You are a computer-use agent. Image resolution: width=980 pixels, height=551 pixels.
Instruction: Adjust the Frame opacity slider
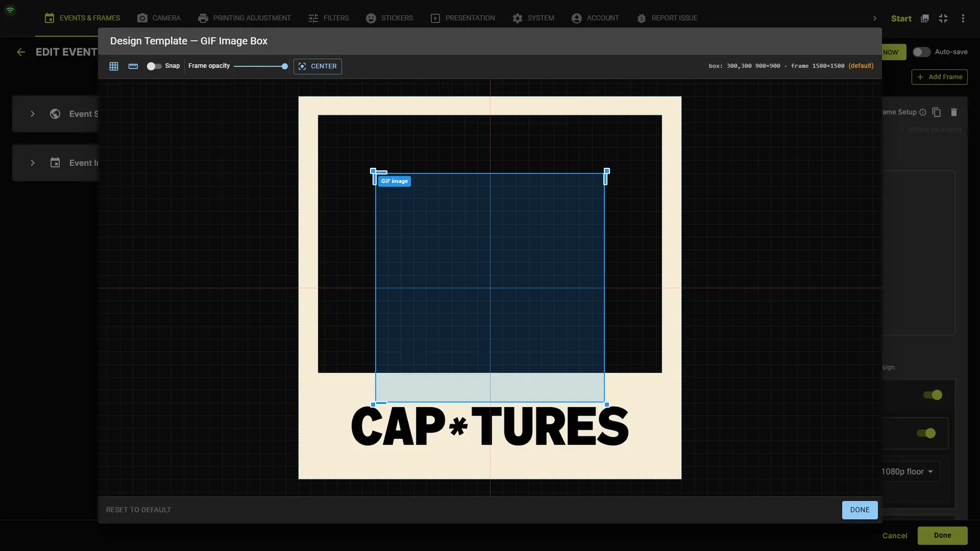point(261,66)
